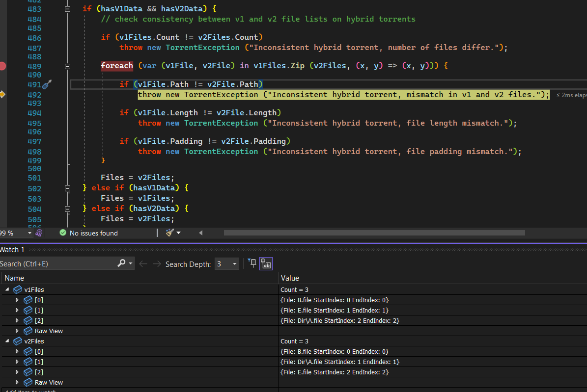Click v1Files value 'File: Dir\A.file StartIndex: 2'
Image resolution: width=587 pixels, height=392 pixels.
[x=340, y=320]
